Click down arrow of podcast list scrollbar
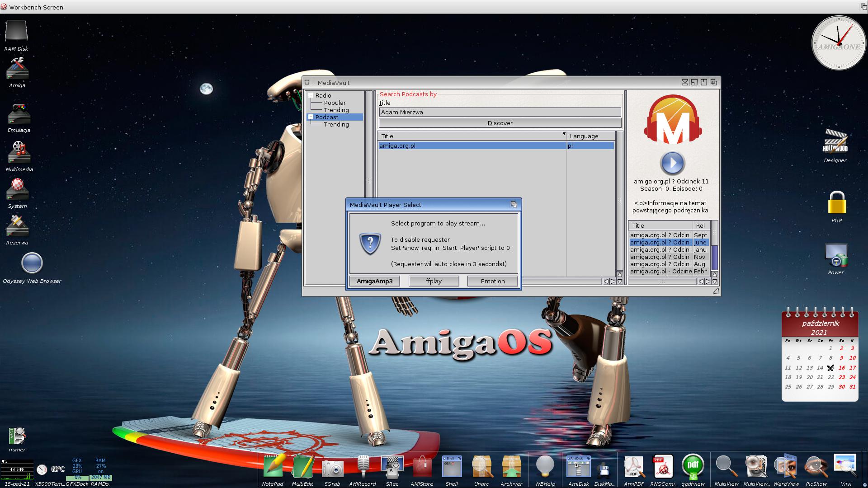Viewport: 868px width, 488px height. click(x=620, y=281)
